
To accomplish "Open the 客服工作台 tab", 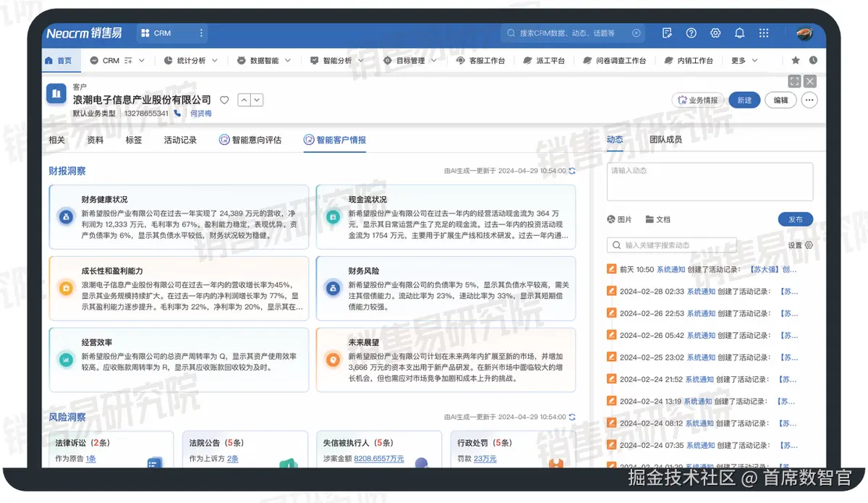I will click(x=481, y=61).
